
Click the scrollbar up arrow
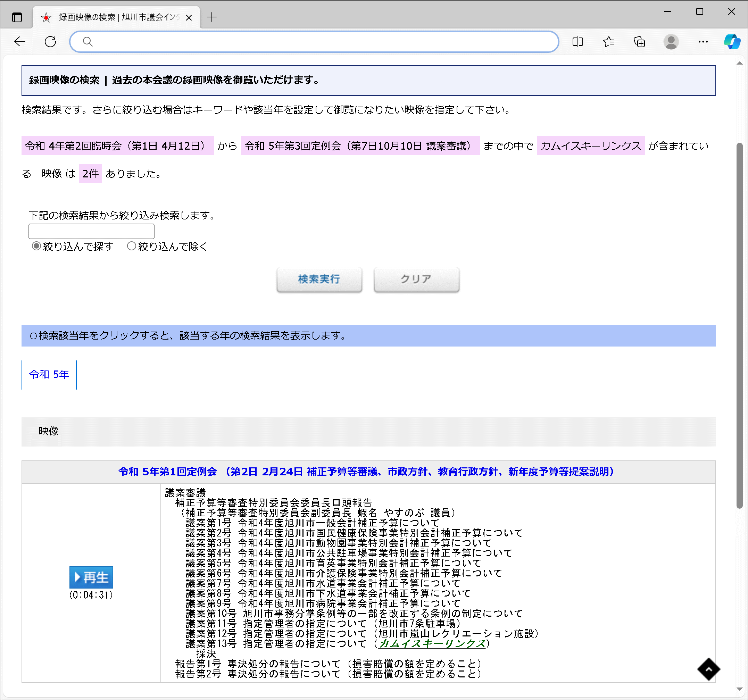[739, 63]
